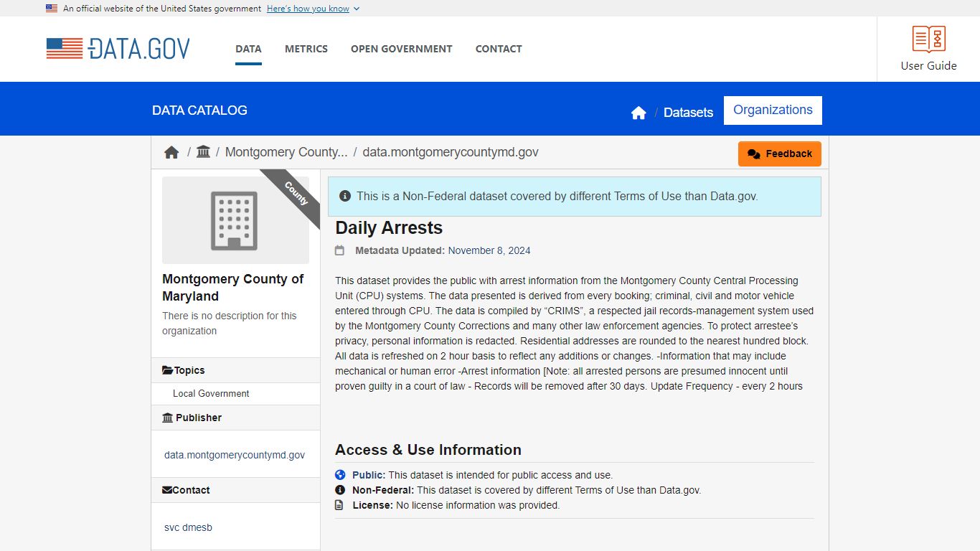This screenshot has width=980, height=551.
Task: Open the CONTACT menu item
Action: tap(499, 49)
